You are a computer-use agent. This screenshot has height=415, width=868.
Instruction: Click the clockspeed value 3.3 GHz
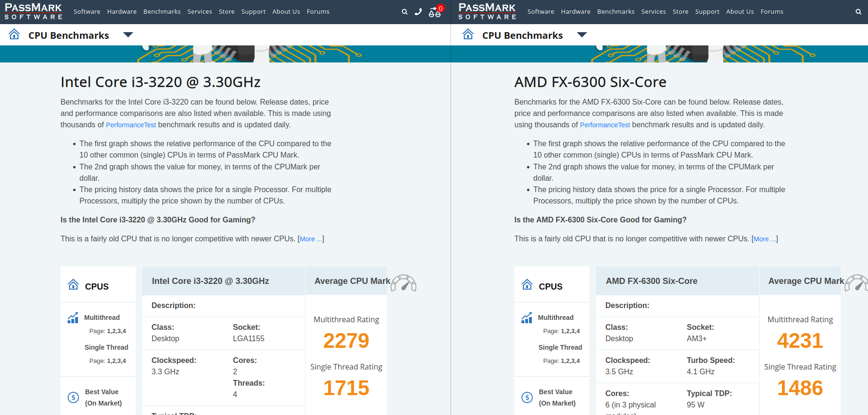click(x=165, y=372)
